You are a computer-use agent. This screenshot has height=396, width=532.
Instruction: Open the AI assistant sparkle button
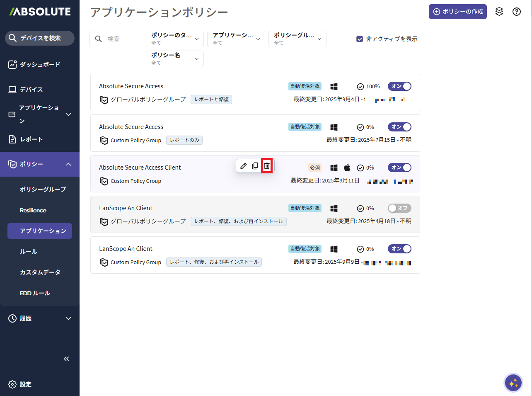tap(513, 383)
